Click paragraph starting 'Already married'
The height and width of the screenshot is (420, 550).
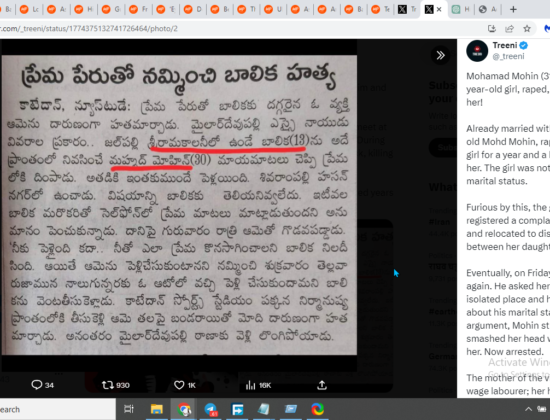508,155
